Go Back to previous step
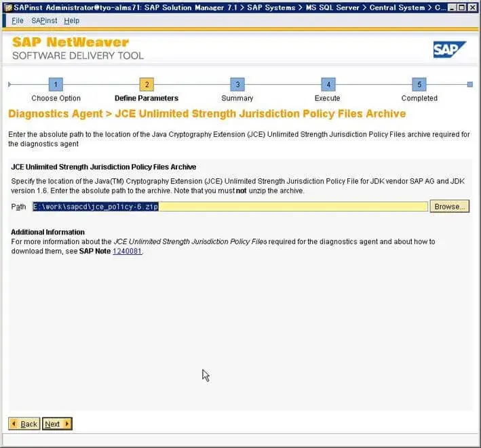This screenshot has height=448, width=481. point(24,424)
